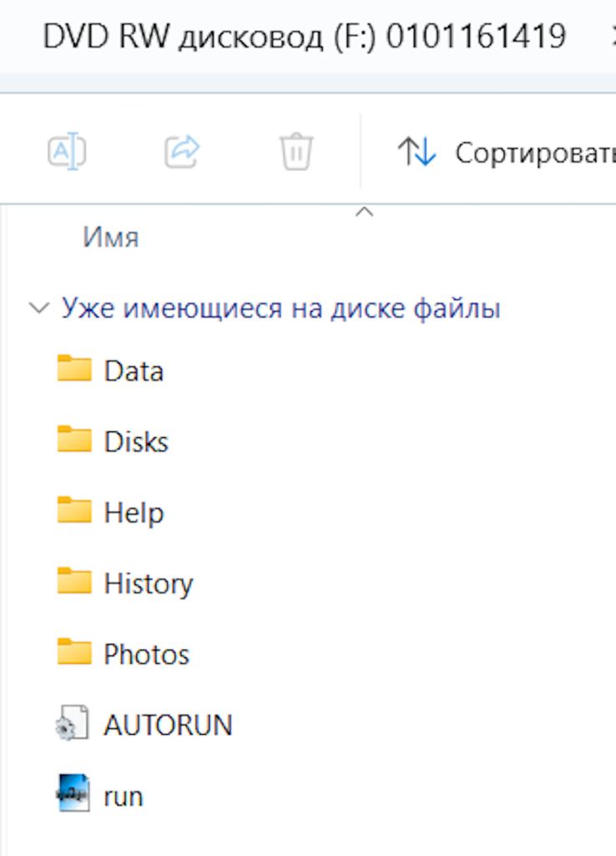
Task: Select the Data folder icon
Action: 74,368
